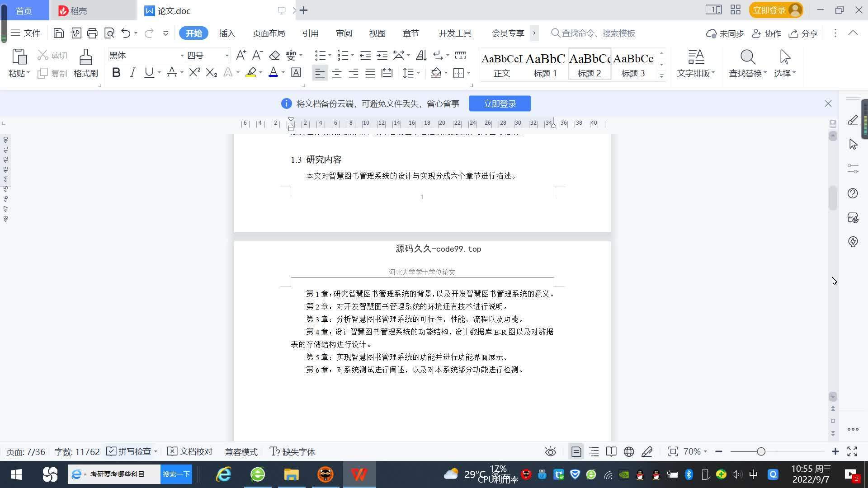Open the zoom percentage 70% dropdown
The height and width of the screenshot is (488, 868).
pos(695,451)
